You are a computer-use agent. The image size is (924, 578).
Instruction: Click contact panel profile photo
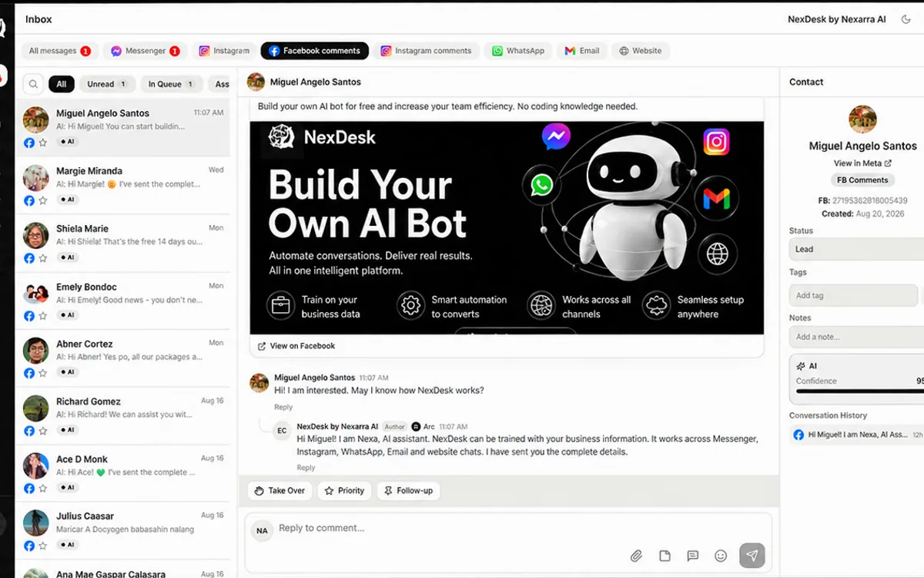862,119
